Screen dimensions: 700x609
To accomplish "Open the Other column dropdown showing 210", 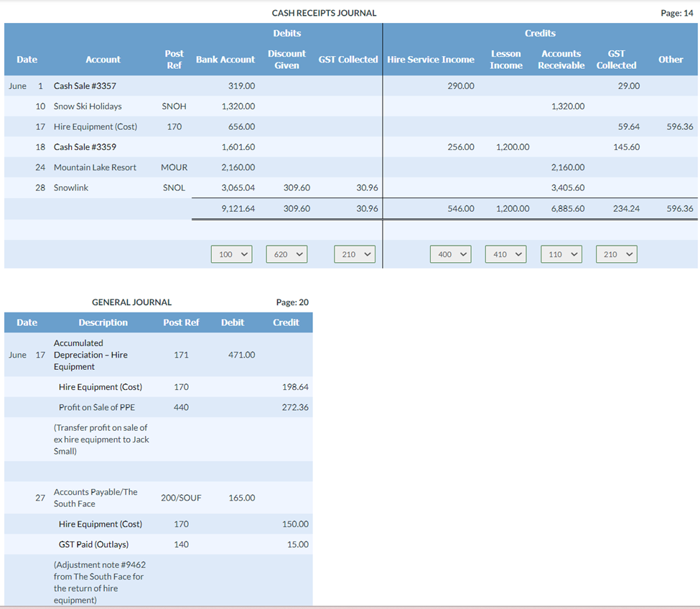I will click(616, 254).
